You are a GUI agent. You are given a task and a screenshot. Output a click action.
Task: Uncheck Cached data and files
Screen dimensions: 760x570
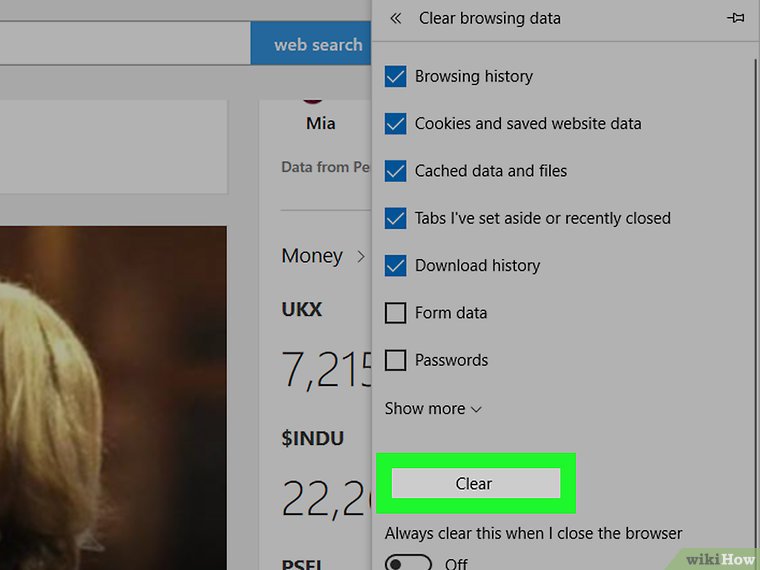pos(396,171)
